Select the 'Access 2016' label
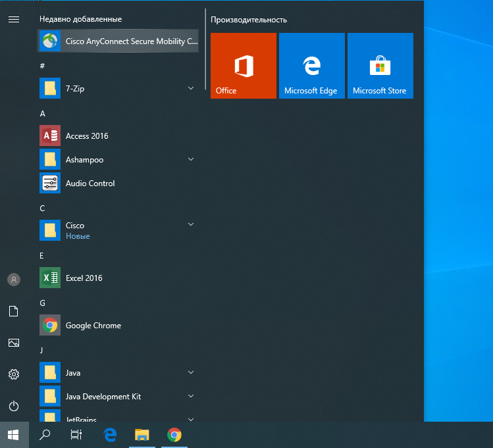 [x=87, y=136]
